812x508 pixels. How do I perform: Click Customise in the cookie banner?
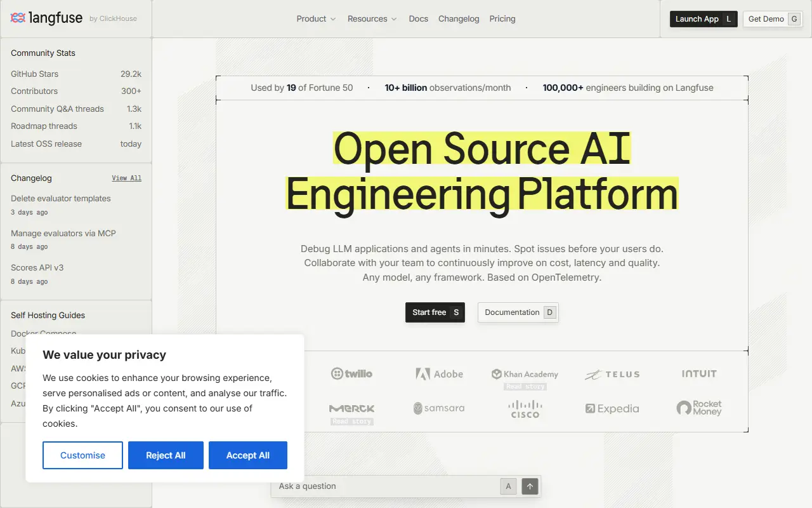click(82, 455)
